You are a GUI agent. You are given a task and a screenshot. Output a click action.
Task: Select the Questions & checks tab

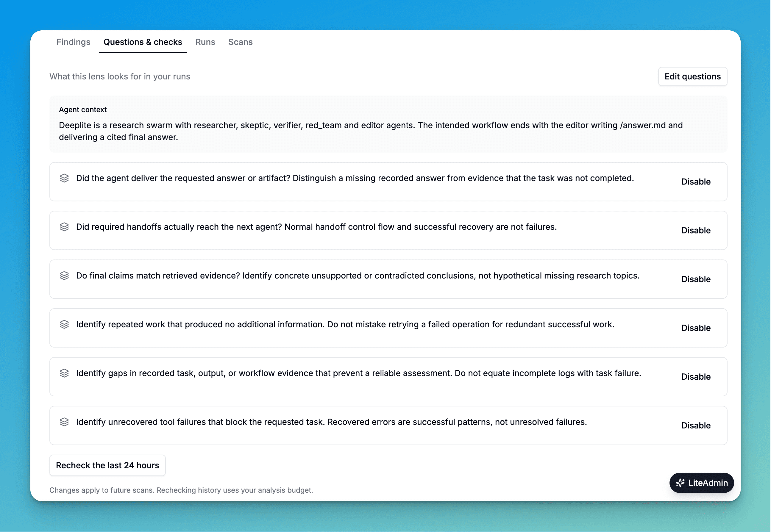click(143, 42)
